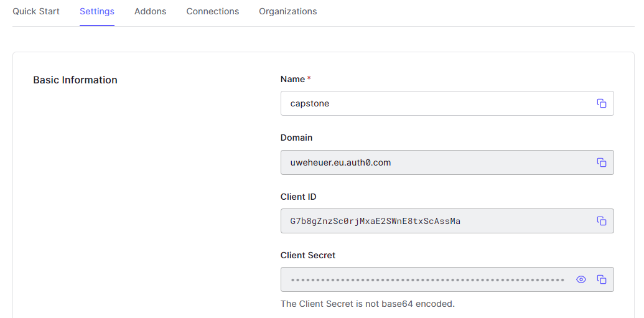
Task: Select the Settings tab
Action: (x=97, y=12)
